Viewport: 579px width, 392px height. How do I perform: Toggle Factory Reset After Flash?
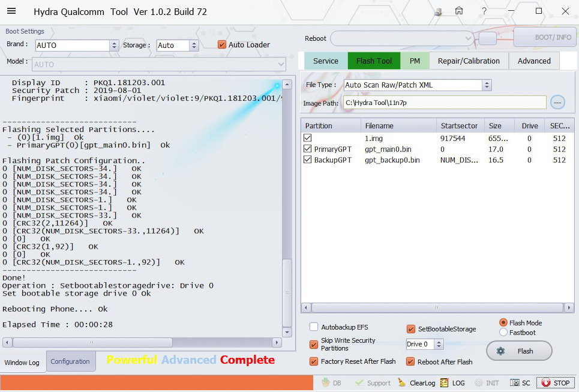314,361
